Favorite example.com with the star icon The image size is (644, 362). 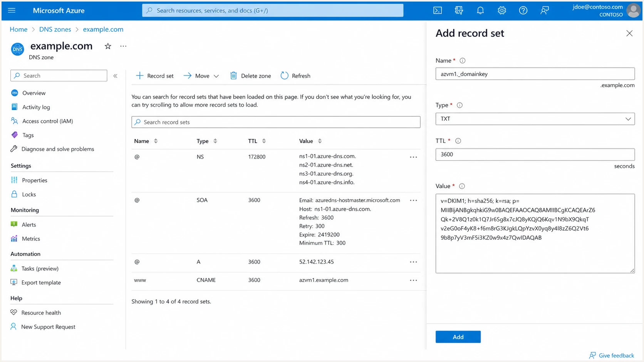pyautogui.click(x=108, y=46)
